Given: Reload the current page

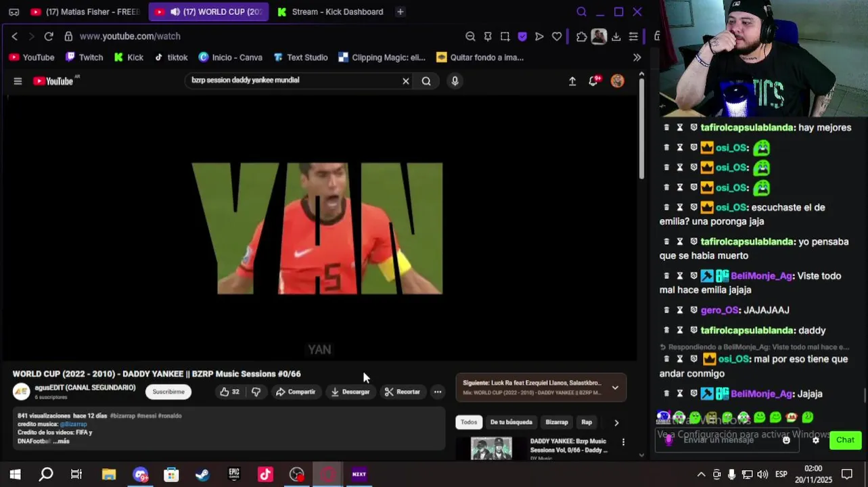Looking at the screenshot, I should (49, 36).
